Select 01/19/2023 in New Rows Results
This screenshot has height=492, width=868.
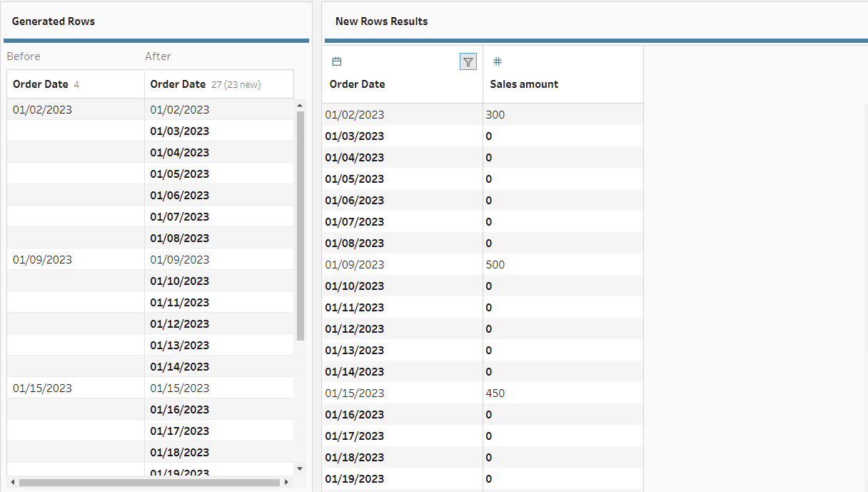[x=354, y=479]
